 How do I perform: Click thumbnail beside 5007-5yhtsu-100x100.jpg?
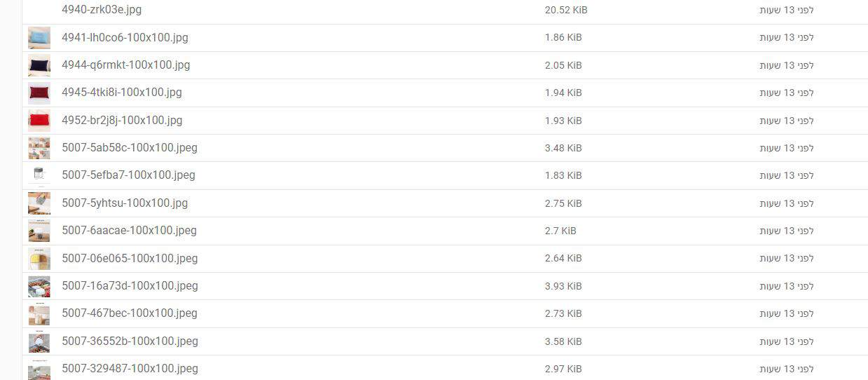[x=39, y=203]
